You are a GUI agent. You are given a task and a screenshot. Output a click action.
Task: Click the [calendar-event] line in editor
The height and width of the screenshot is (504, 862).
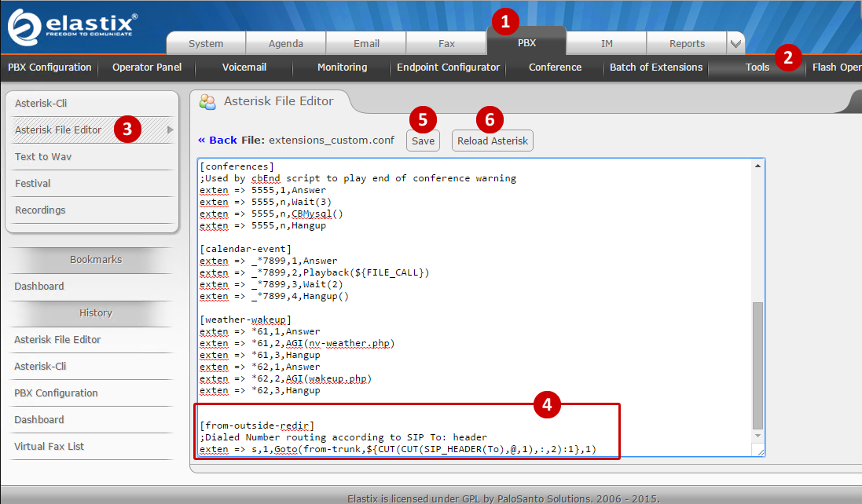pos(245,249)
